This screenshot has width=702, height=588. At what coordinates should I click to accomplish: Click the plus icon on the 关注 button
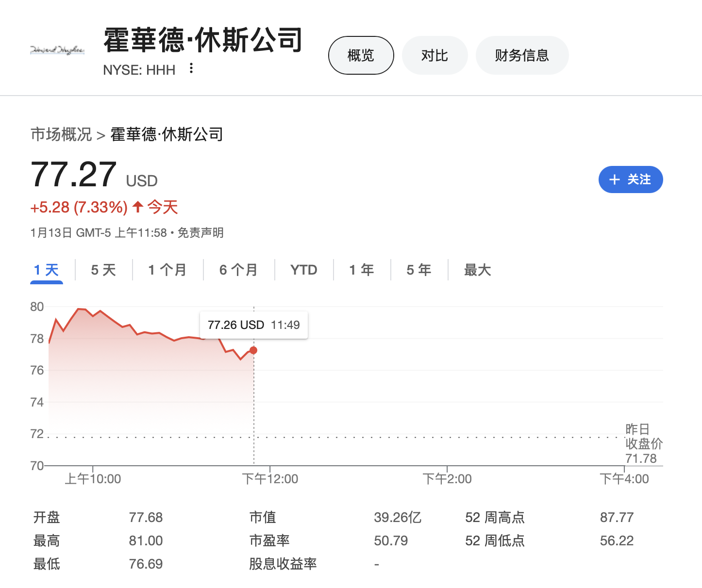615,180
